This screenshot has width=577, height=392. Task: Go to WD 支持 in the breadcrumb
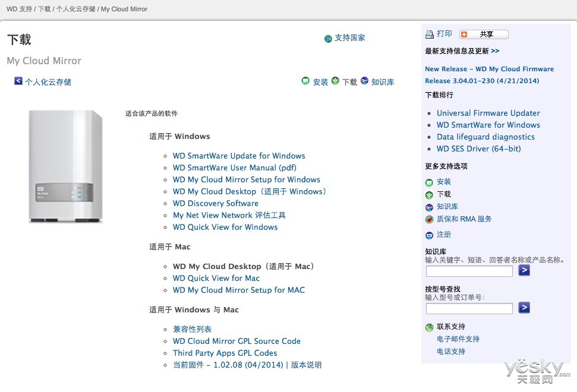tap(19, 9)
